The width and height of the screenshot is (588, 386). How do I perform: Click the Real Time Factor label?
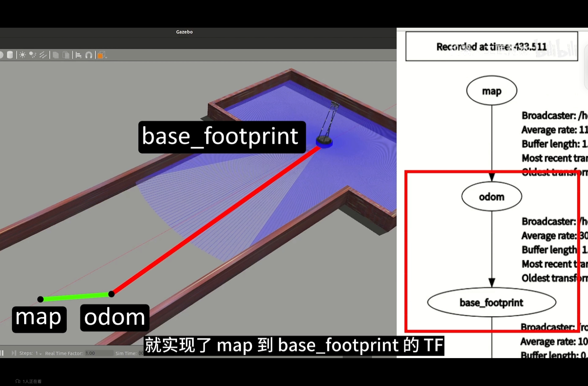click(64, 353)
